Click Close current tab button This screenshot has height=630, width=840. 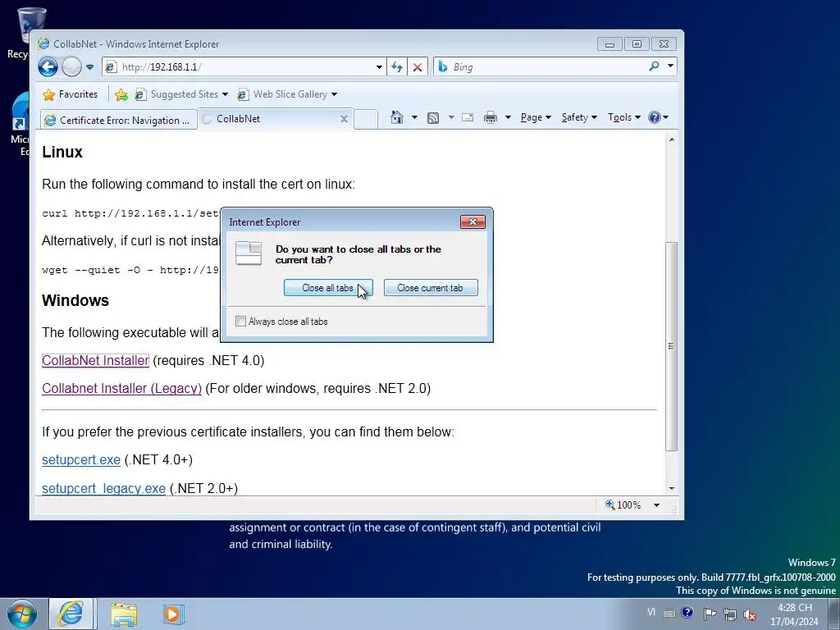coord(430,288)
